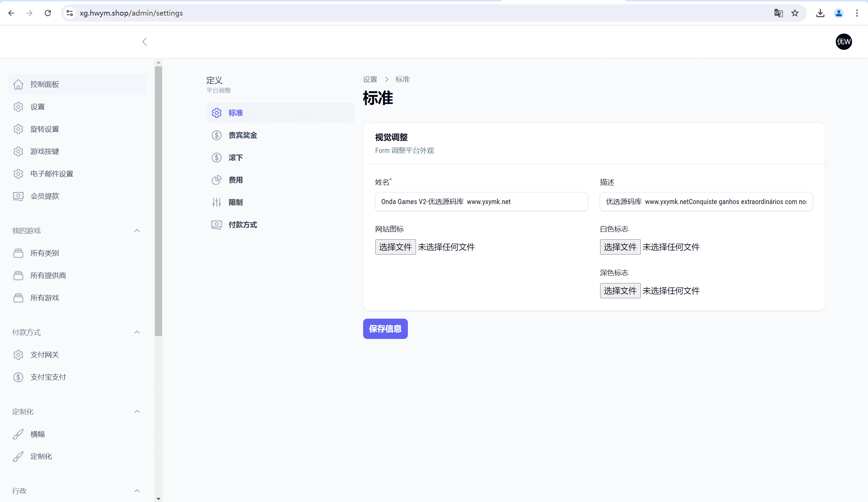This screenshot has height=502, width=868.
Task: Click the 优W avatar at top right
Action: pos(844,42)
